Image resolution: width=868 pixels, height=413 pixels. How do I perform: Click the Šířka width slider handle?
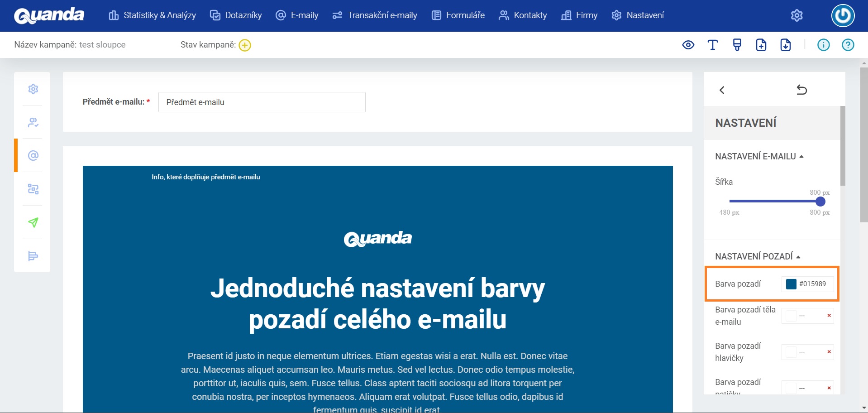click(x=820, y=201)
